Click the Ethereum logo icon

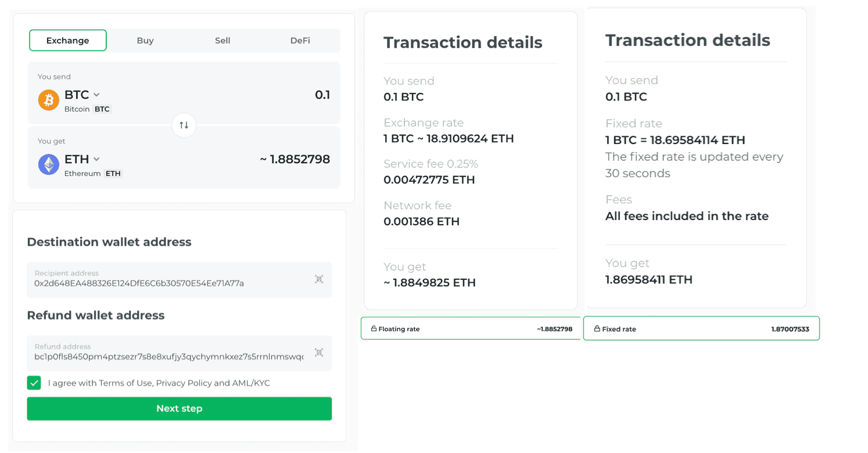pos(48,164)
